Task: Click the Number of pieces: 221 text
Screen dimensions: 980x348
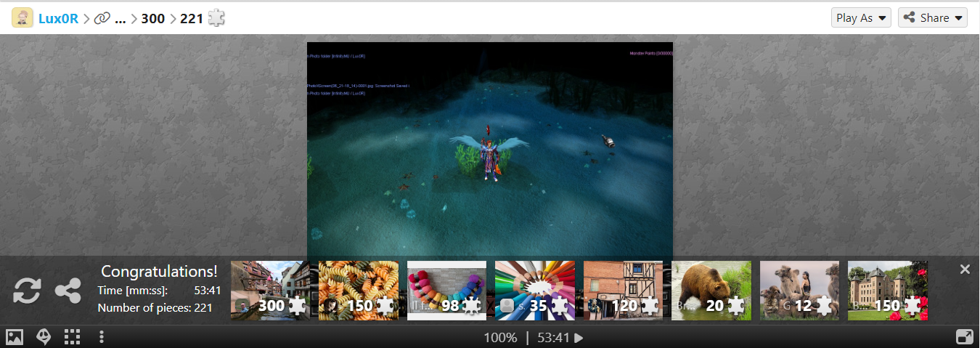Action: [155, 308]
